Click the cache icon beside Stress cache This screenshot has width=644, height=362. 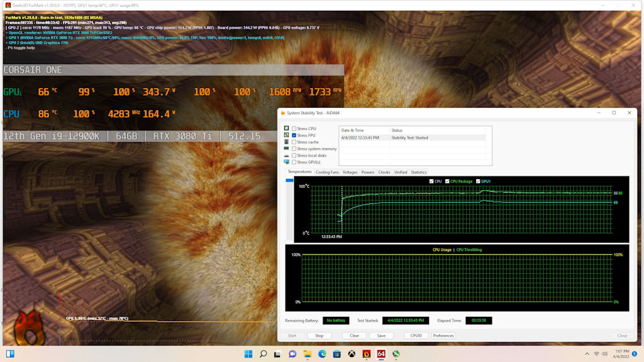286,141
